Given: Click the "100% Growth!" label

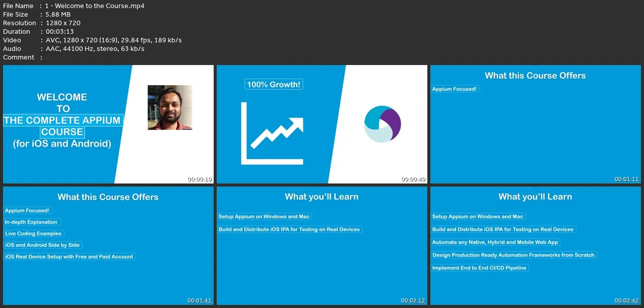Looking at the screenshot, I should tap(274, 85).
